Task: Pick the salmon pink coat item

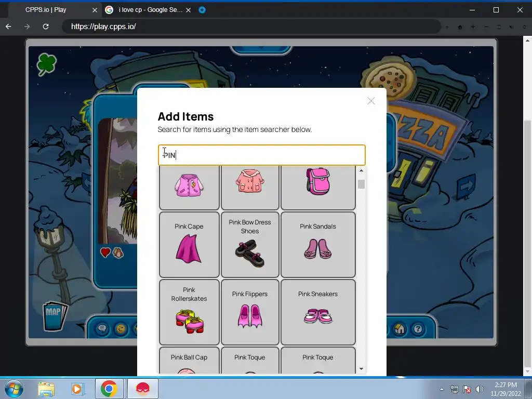Action: point(250,187)
